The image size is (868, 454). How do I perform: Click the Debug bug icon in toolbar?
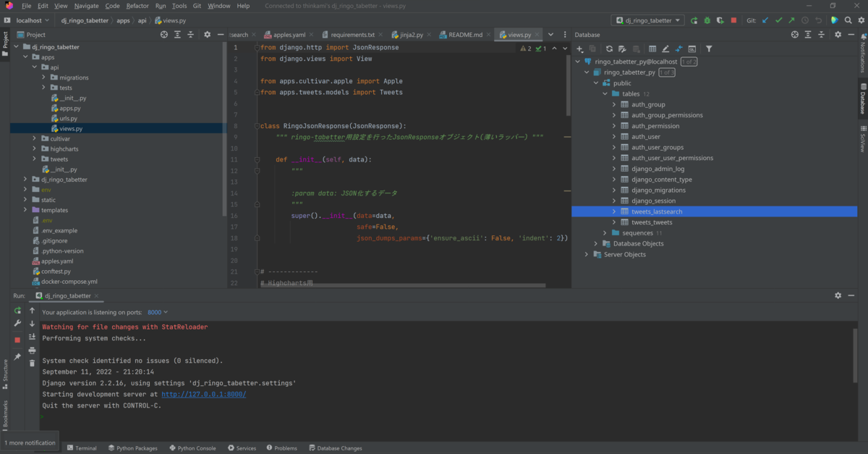point(707,20)
